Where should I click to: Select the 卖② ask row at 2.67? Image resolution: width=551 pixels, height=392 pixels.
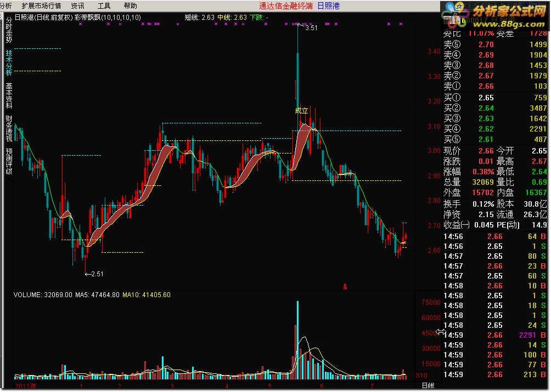[495, 76]
